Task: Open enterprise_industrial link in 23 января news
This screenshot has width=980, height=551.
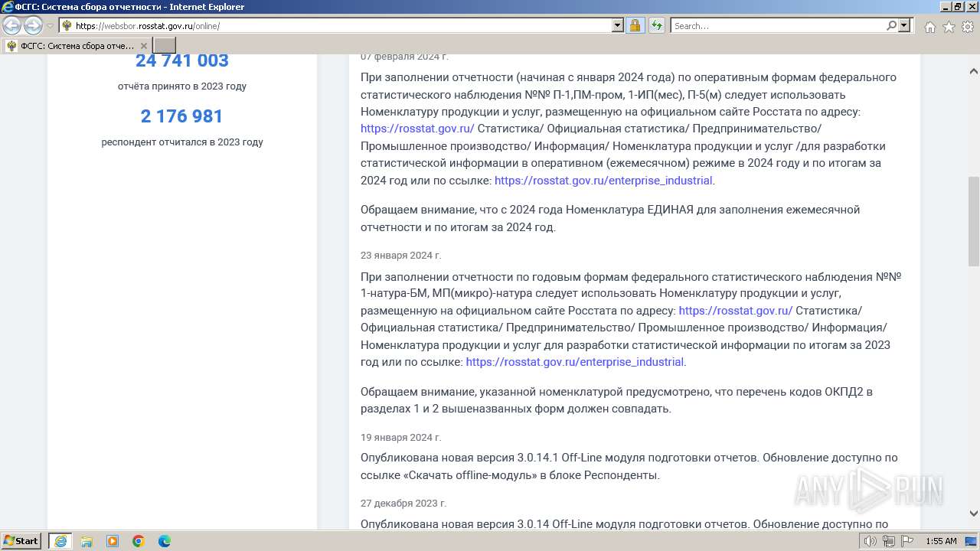Action: coord(574,362)
